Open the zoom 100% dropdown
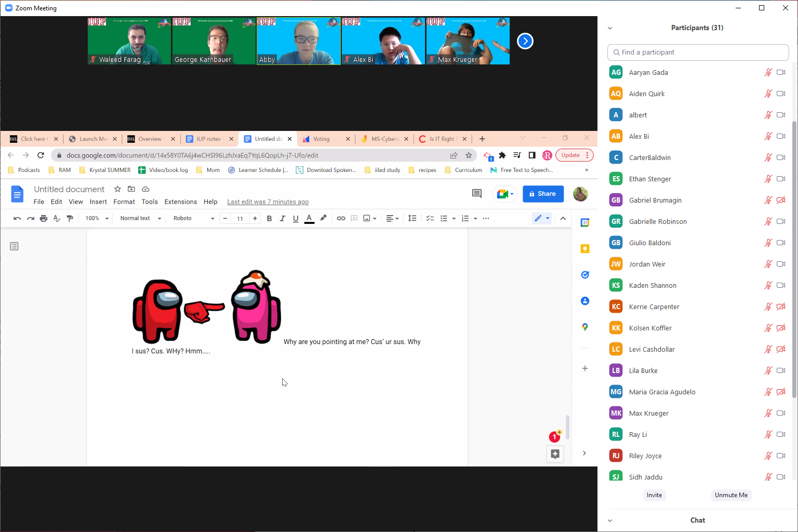Viewport: 798px width, 532px height. [x=97, y=219]
